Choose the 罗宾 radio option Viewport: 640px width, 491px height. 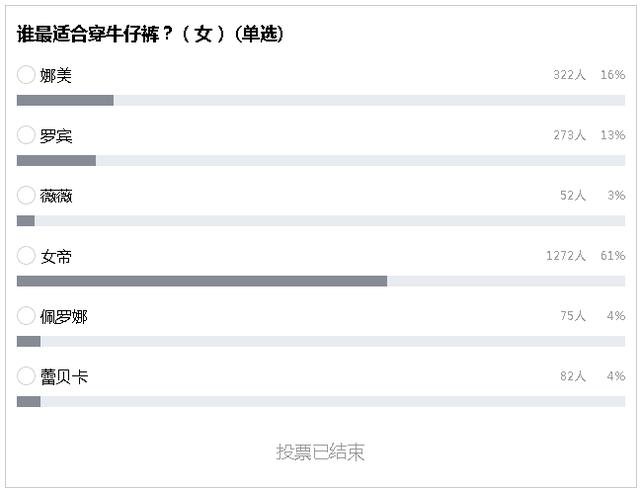[x=26, y=135]
